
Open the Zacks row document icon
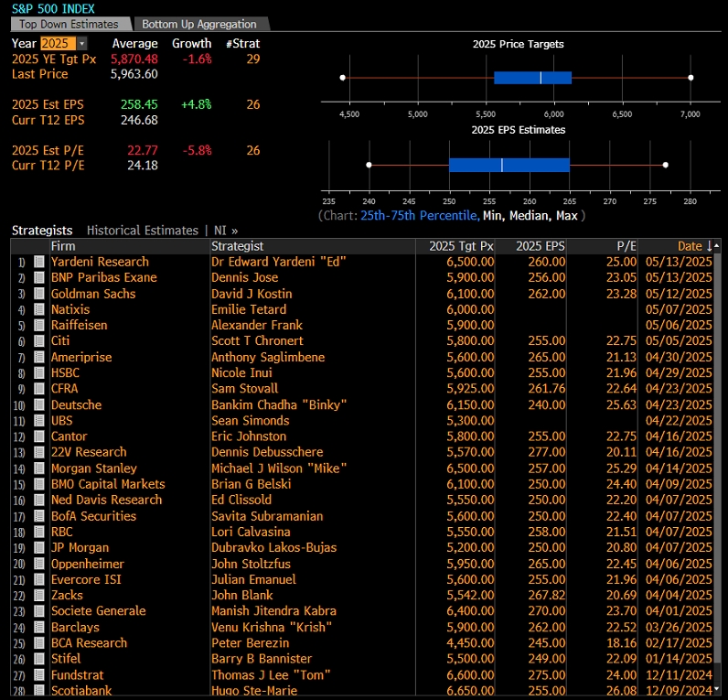tap(39, 596)
